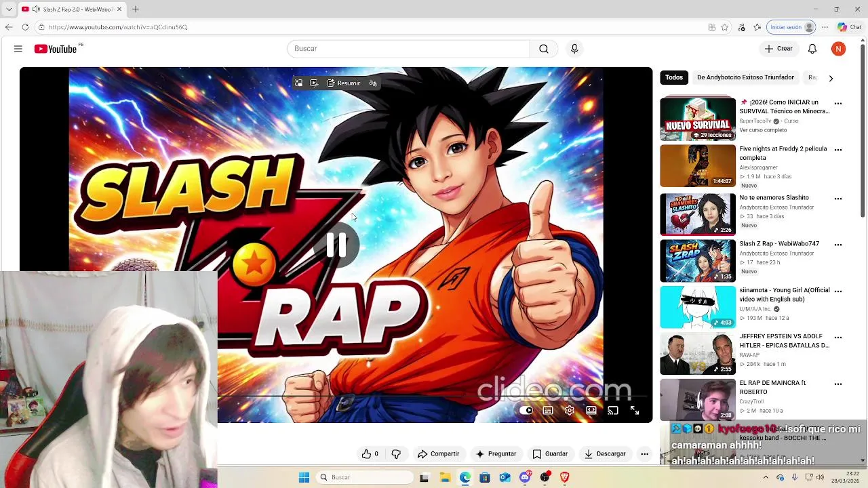The height and width of the screenshot is (488, 868).
Task: Cast the video to a TV
Action: coord(613,410)
